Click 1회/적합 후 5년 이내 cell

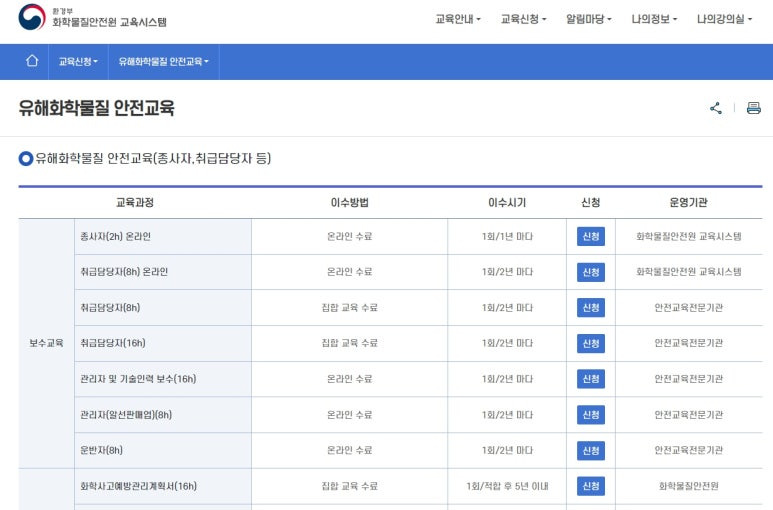click(x=507, y=486)
